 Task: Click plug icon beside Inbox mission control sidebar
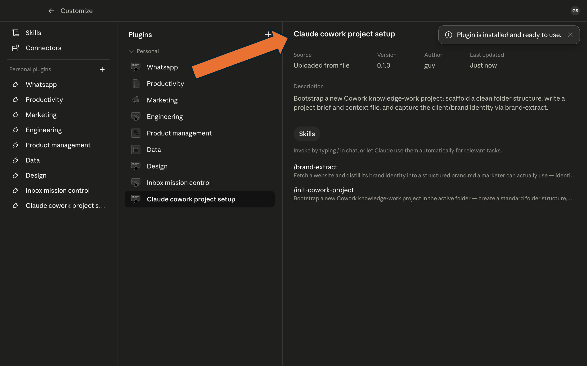coord(16,191)
